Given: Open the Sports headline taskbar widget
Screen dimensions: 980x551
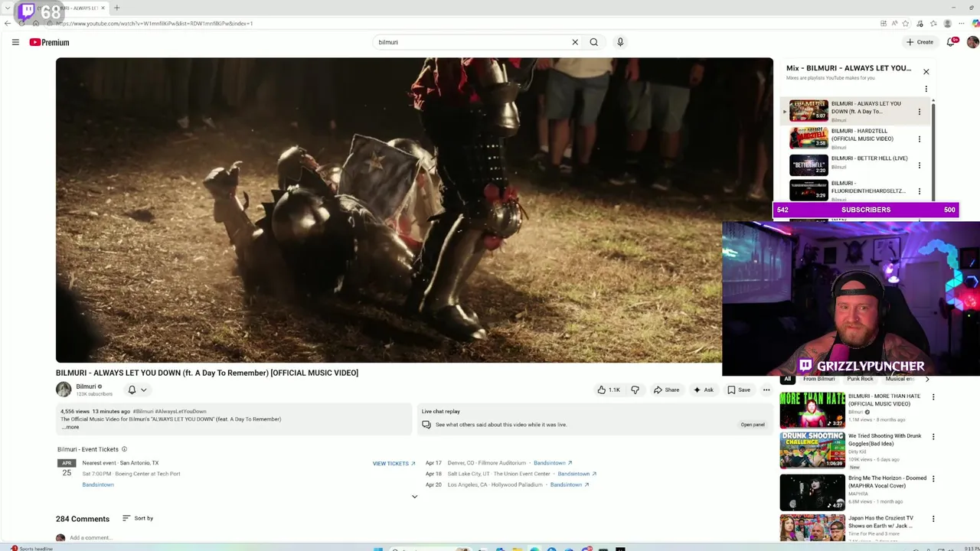Looking at the screenshot, I should tap(31, 548).
